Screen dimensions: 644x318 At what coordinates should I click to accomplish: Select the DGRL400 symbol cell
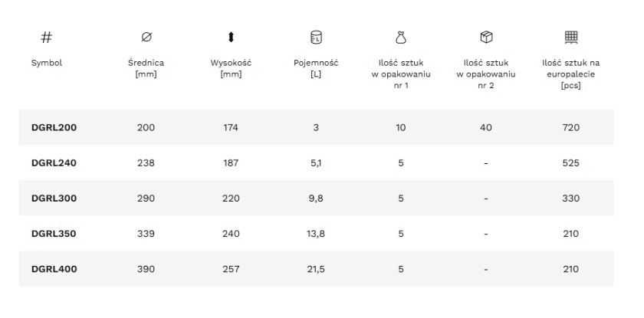tap(54, 269)
